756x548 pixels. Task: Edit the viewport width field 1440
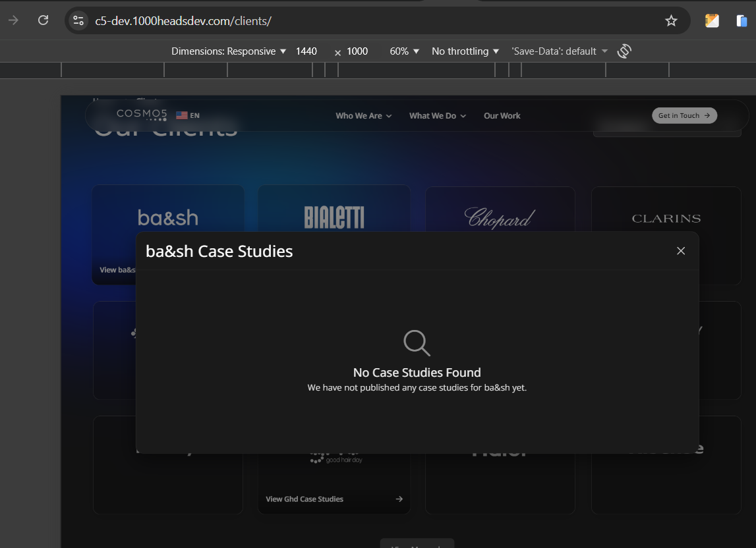[306, 51]
